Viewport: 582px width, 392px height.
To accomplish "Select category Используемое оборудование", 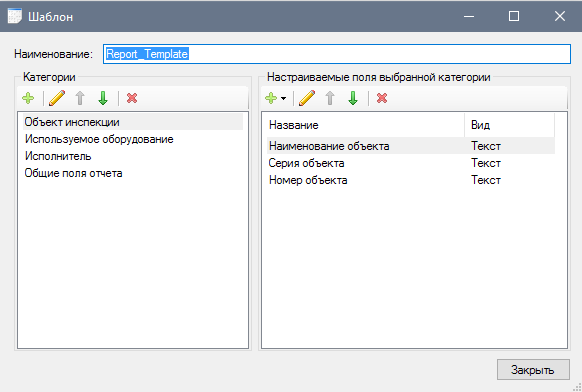I will click(133, 139).
